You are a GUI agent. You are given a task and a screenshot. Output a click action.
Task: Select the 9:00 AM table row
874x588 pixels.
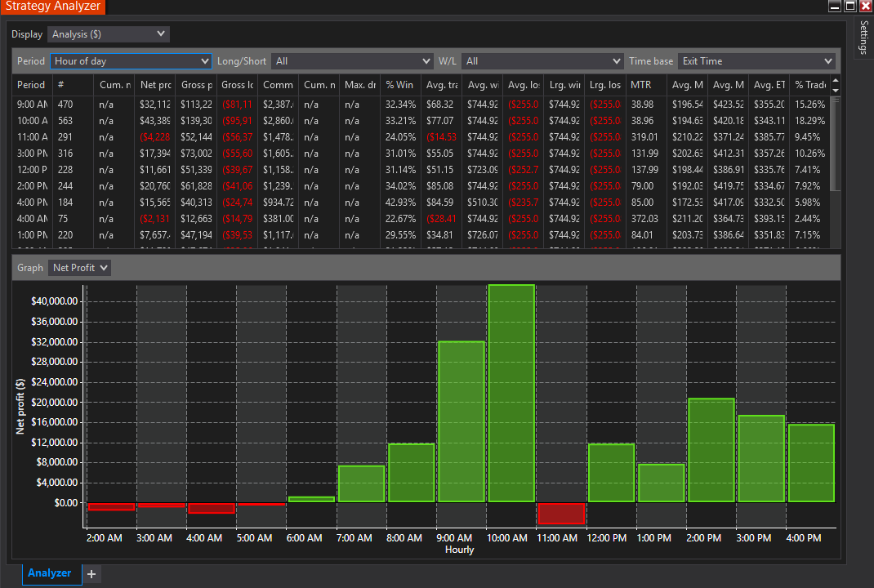[421, 105]
